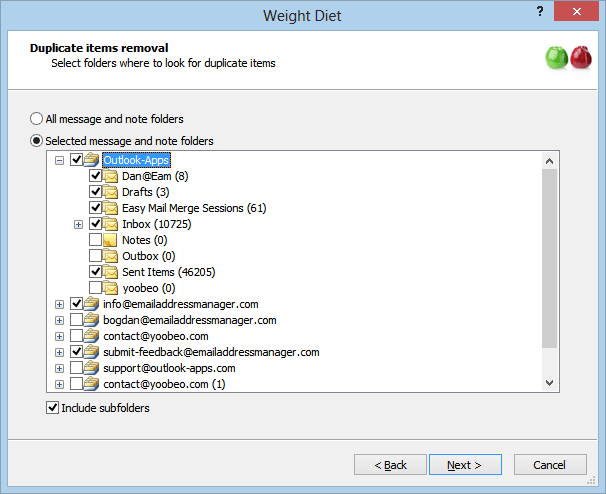Uncheck the Include subfolders checkbox

click(x=52, y=408)
